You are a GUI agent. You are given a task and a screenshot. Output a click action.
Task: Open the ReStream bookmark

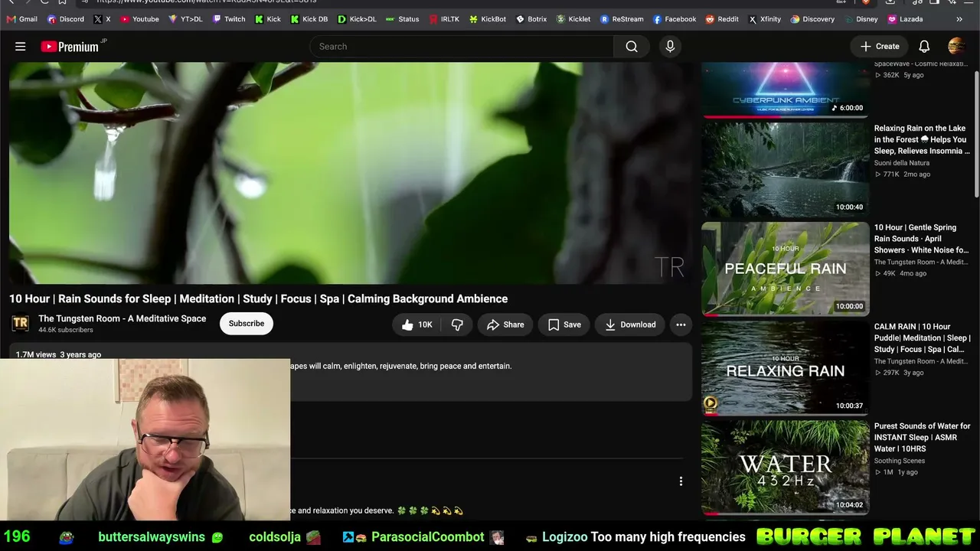(622, 19)
